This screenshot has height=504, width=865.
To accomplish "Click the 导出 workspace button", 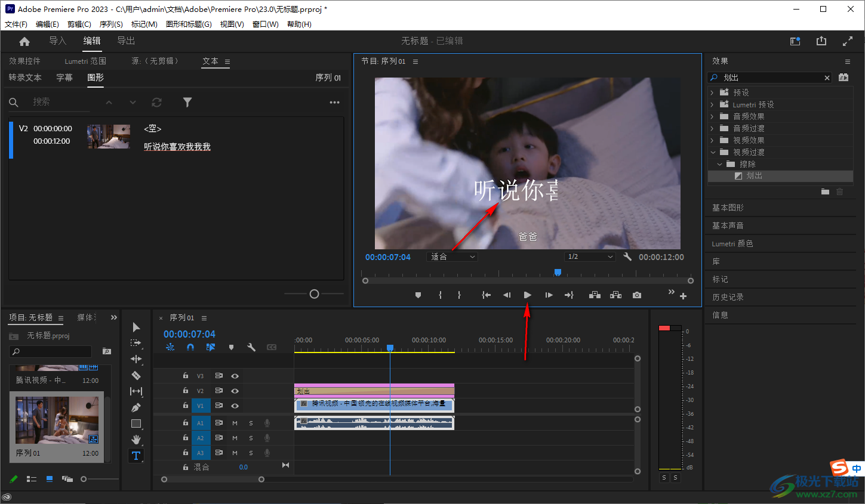I will pyautogui.click(x=126, y=41).
